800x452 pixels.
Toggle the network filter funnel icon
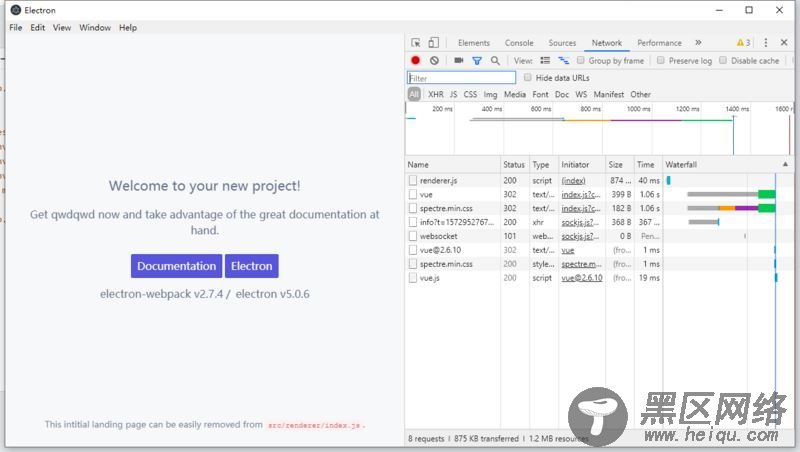click(x=477, y=61)
